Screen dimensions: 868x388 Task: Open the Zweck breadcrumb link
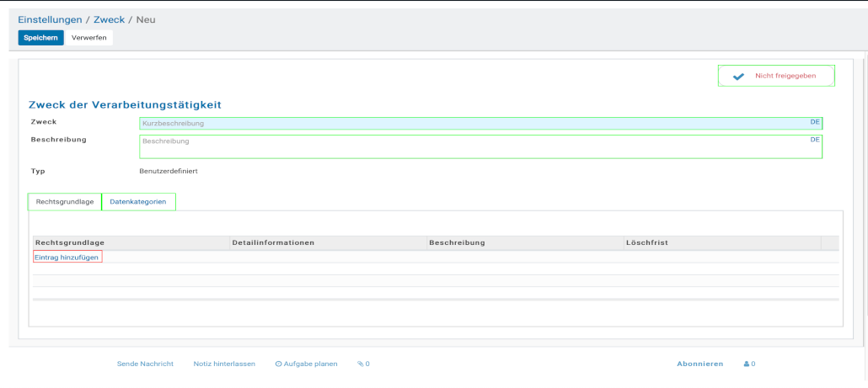109,19
